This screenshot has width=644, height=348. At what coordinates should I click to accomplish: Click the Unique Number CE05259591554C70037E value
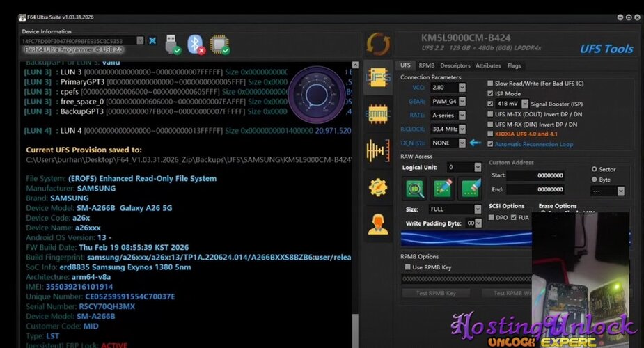129,296
